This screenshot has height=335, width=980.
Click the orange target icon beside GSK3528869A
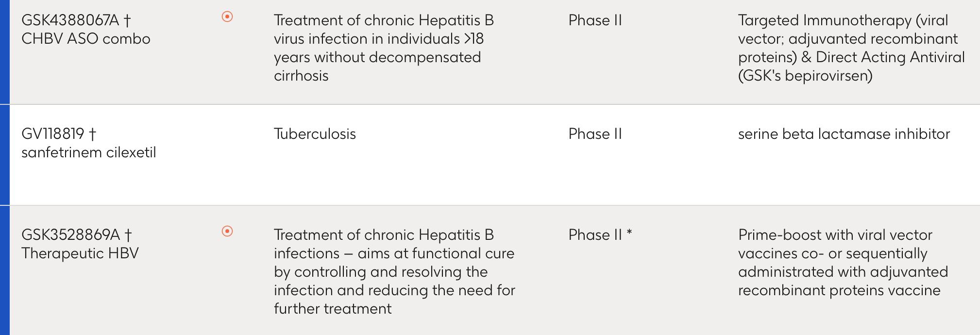point(227,231)
